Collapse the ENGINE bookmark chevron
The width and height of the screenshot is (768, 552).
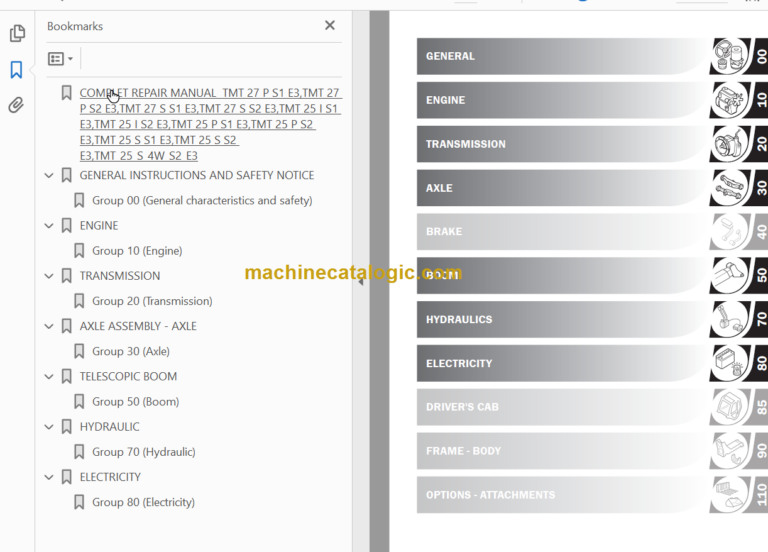49,226
